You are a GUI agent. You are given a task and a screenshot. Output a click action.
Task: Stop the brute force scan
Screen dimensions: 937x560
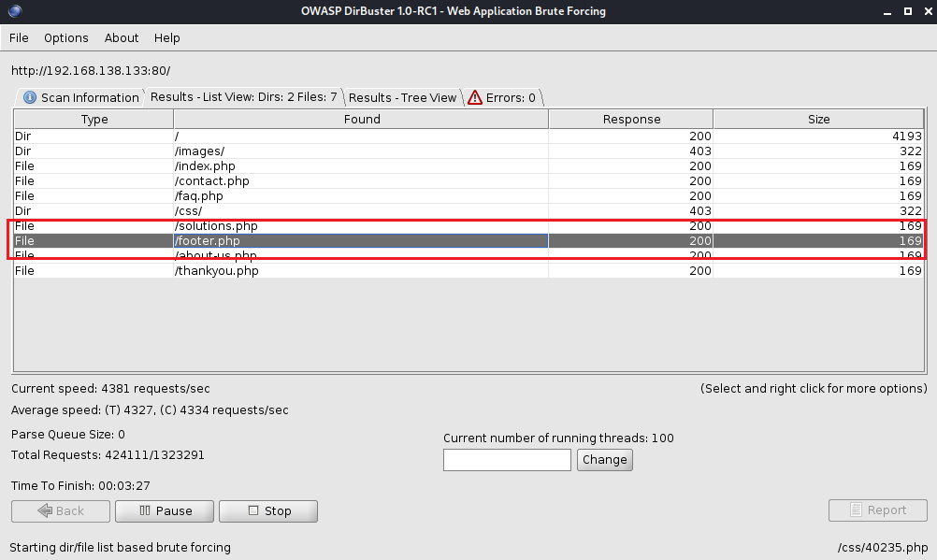pos(268,511)
